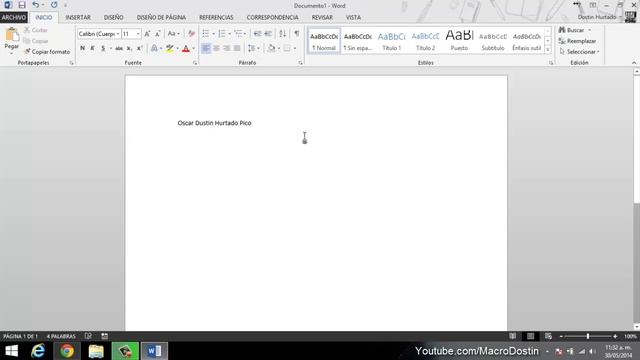640x360 pixels.
Task: Click the Reemplazar button
Action: point(577,41)
